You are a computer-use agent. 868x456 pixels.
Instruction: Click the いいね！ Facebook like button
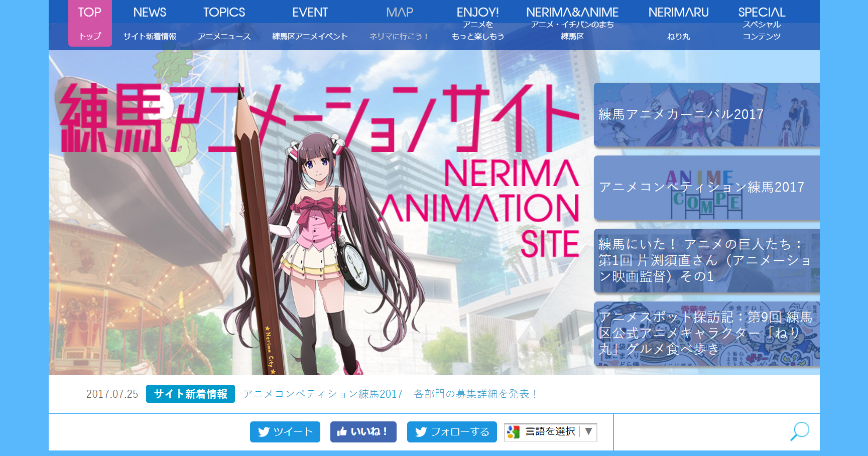[363, 432]
